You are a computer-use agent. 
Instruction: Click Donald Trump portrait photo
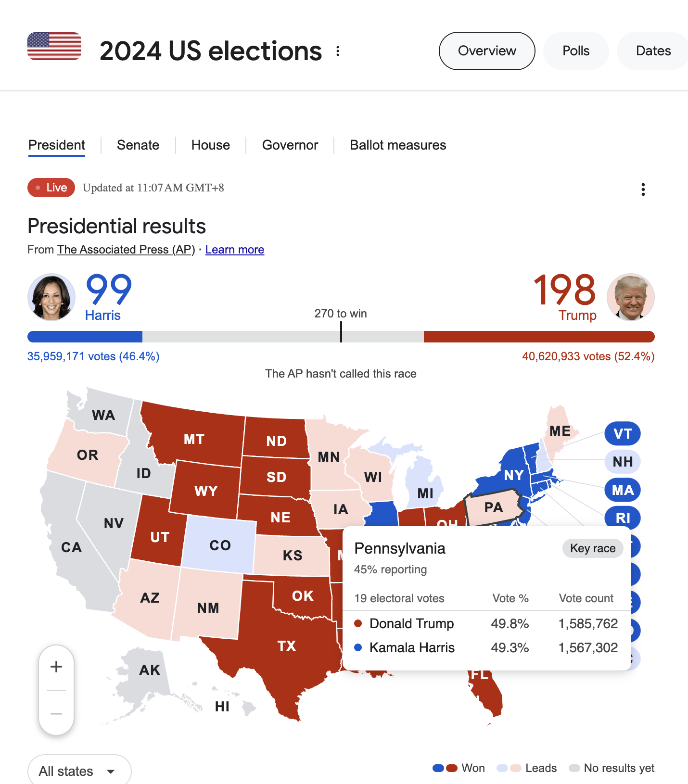[631, 297]
